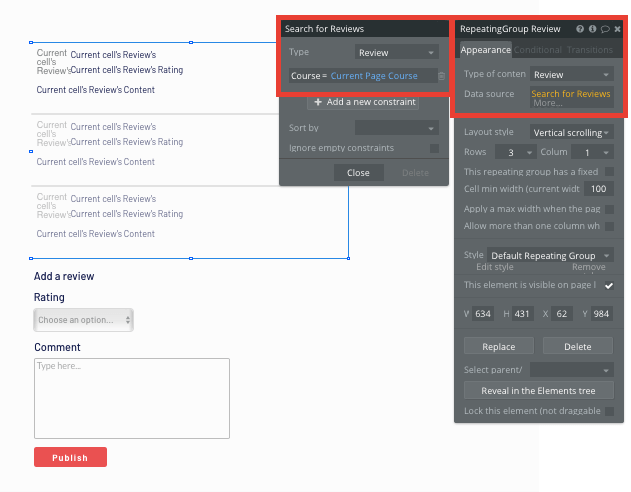Expand the Sort by dropdown
Screen dimensions: 631x492
tap(396, 128)
